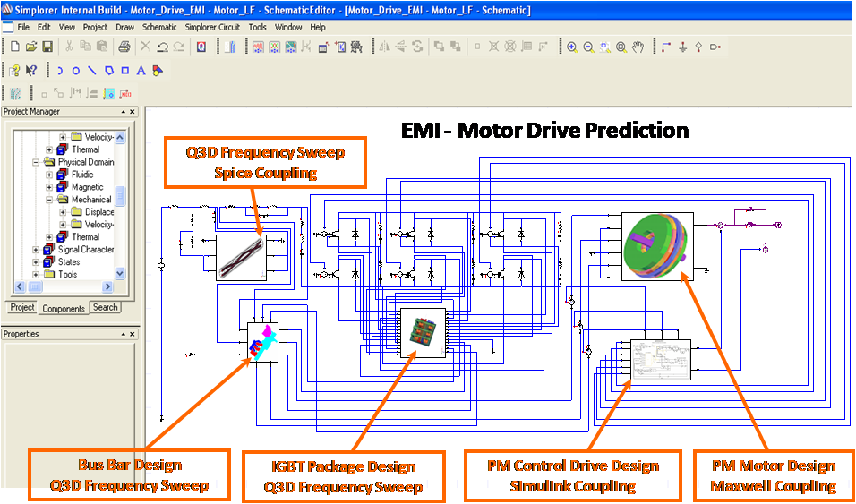Click the Open folder toolbar icon
Screen dimensions: 856x504
[31, 47]
